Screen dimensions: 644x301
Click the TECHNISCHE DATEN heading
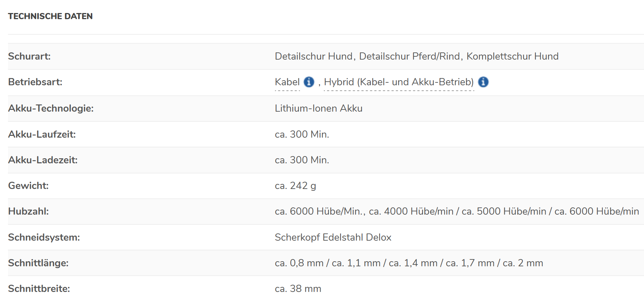pyautogui.click(x=50, y=16)
